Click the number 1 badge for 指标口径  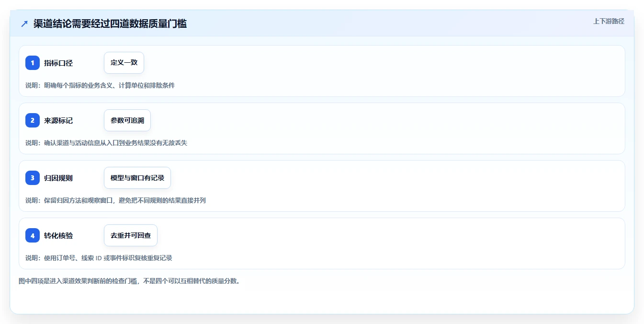[33, 63]
